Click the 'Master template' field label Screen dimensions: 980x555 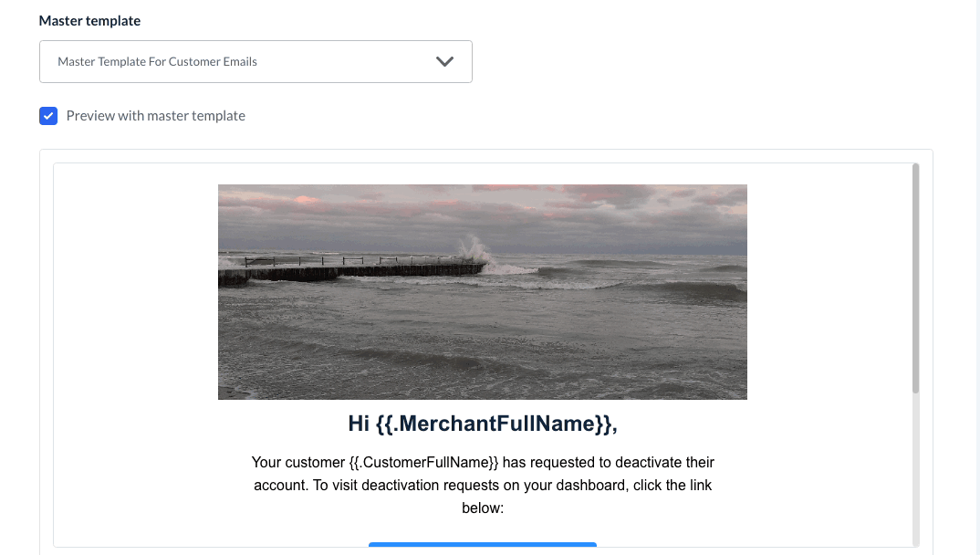point(89,20)
